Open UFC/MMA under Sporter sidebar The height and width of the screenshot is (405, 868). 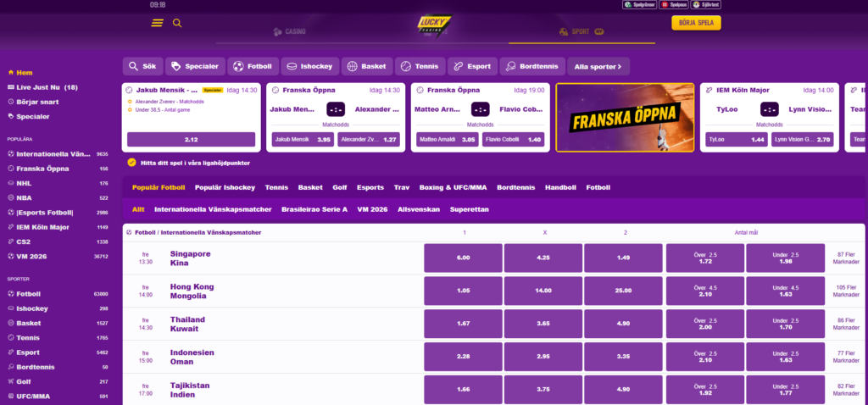pos(58,397)
